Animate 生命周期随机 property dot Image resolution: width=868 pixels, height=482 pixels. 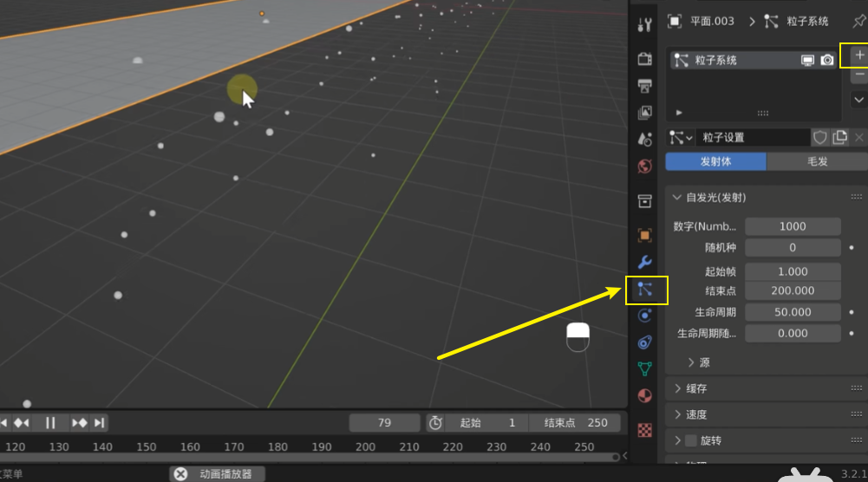tap(852, 333)
